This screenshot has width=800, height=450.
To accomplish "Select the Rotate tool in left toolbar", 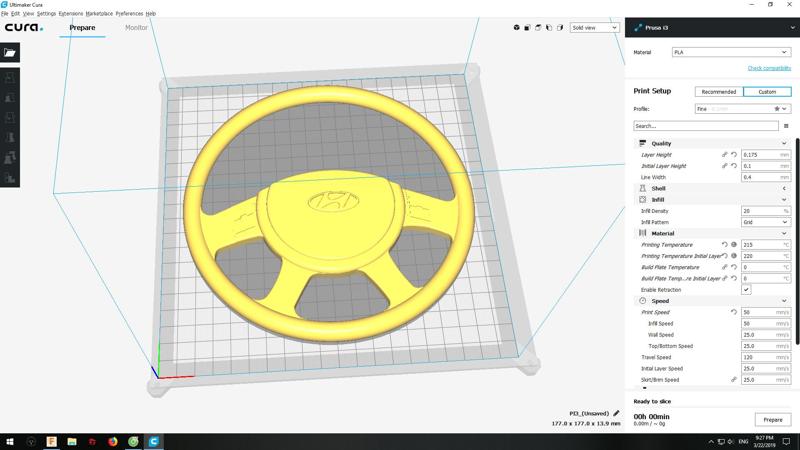I will (10, 117).
